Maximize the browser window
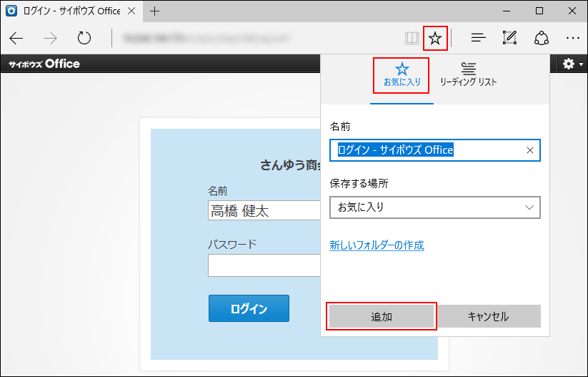 539,11
